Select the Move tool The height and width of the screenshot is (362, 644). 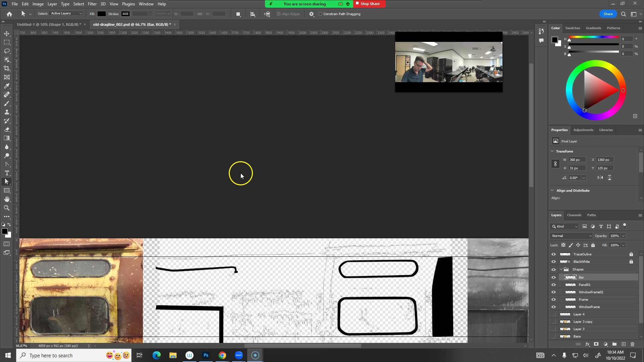(7, 34)
